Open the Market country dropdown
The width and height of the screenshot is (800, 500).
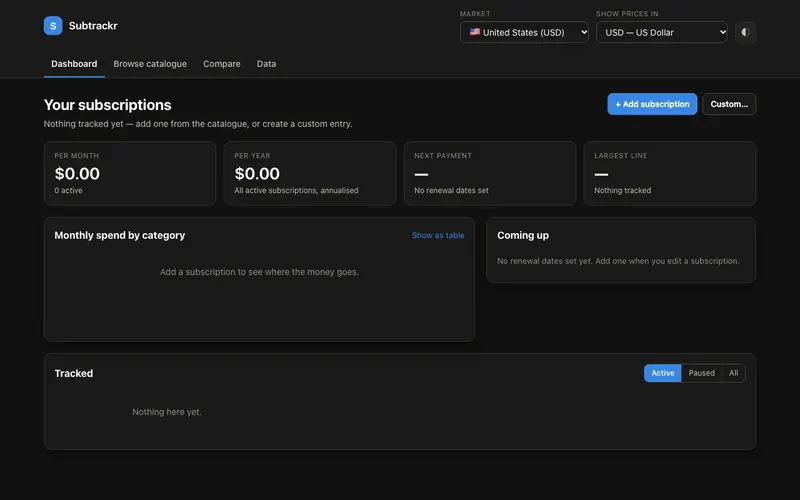point(524,32)
